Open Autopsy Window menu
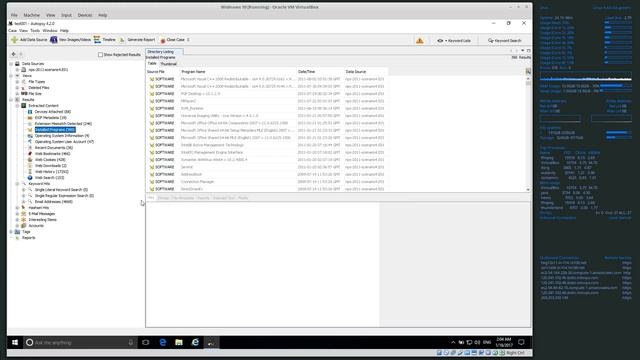The image size is (640, 360). point(50,31)
